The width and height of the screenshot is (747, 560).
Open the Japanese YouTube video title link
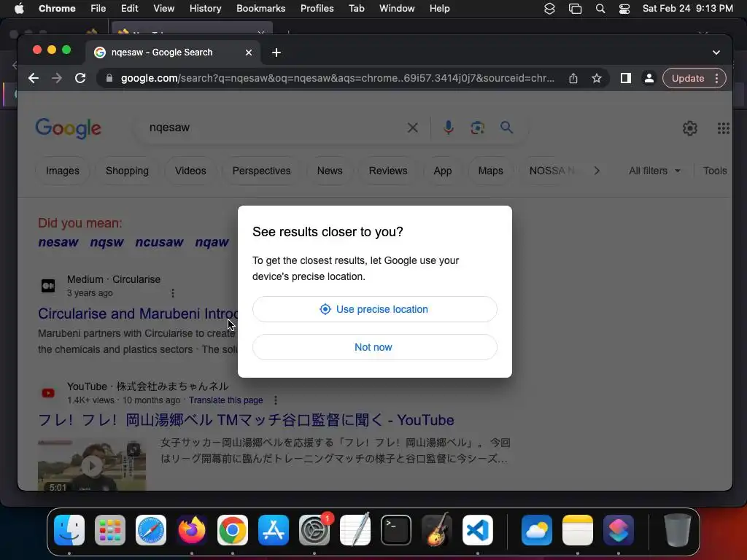click(x=246, y=420)
